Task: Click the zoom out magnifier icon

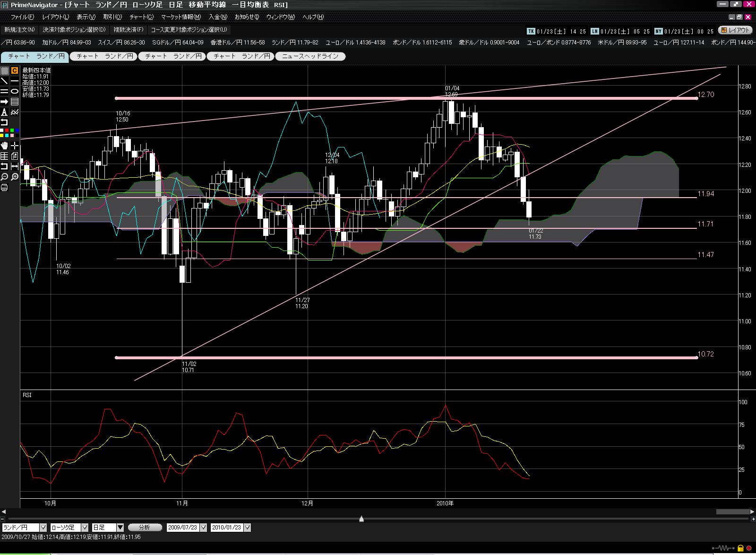Action: pyautogui.click(x=4, y=177)
